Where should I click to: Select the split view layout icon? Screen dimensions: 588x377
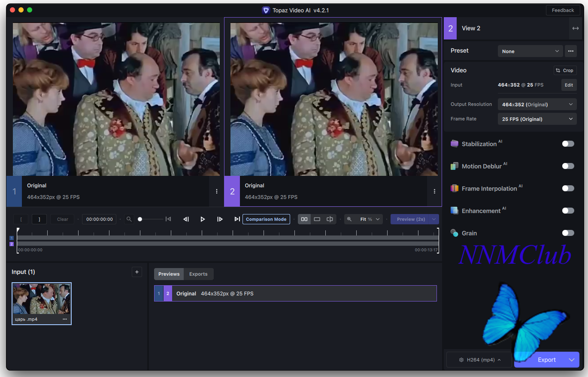pyautogui.click(x=330, y=219)
